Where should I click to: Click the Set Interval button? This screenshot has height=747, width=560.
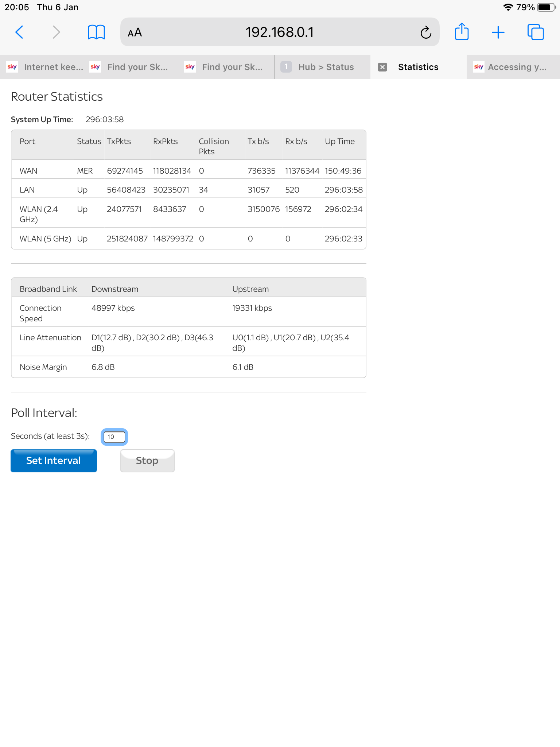54,461
